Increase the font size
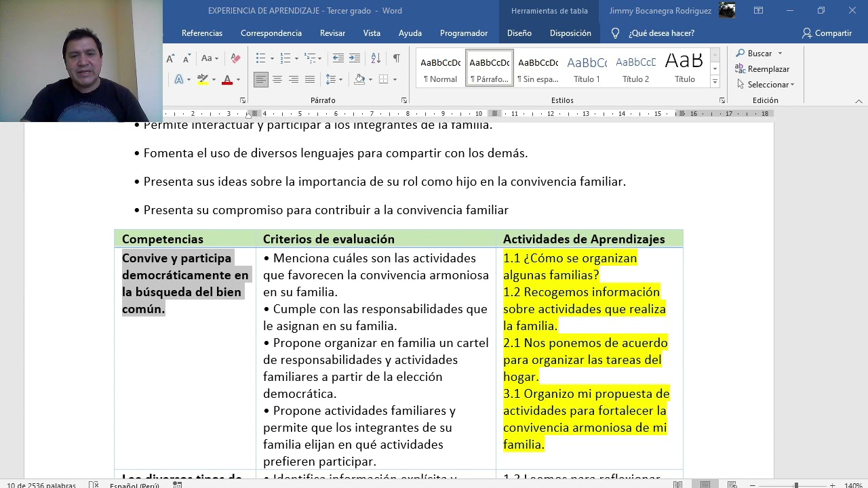868x488 pixels. tap(170, 58)
